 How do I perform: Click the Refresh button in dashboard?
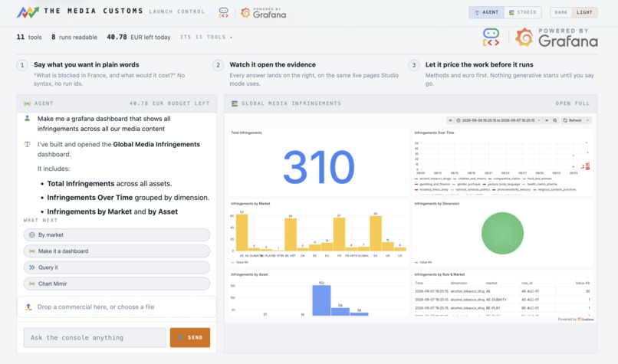point(572,120)
